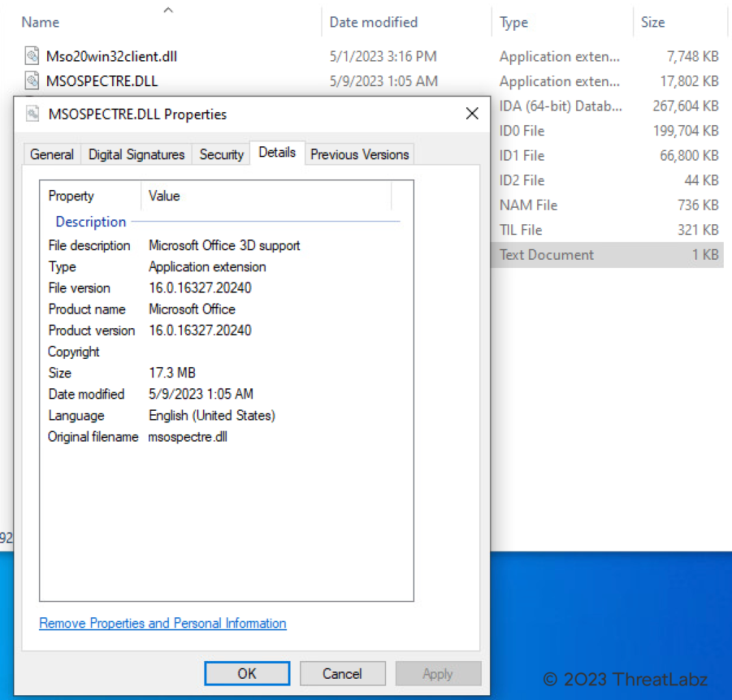Select the Original filename value msospectre.dll
The image size is (732, 700).
click(x=187, y=437)
